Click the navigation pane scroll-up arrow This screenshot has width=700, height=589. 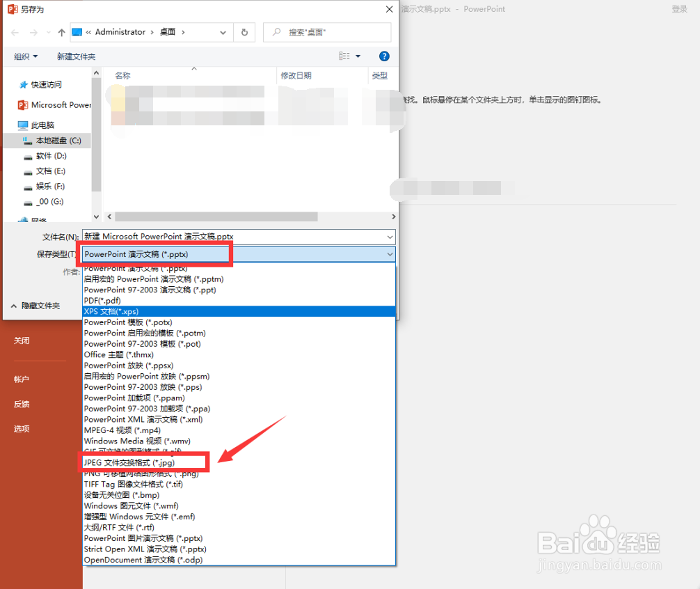coord(97,72)
